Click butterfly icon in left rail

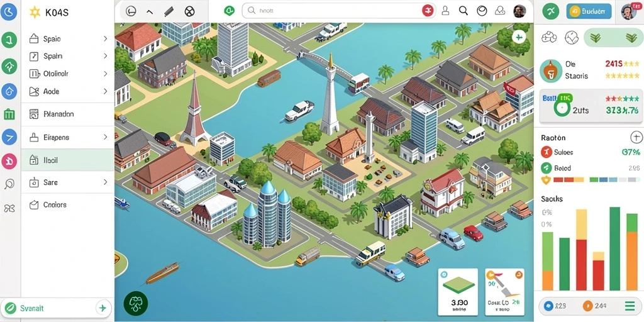(9, 208)
